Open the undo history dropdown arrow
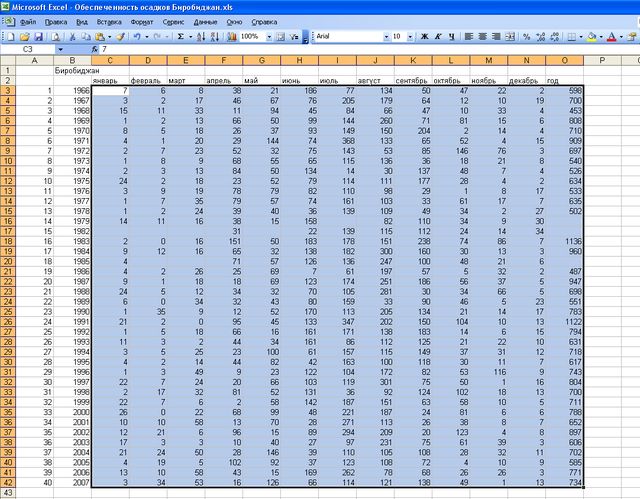This screenshot has height=499, width=640. click(147, 37)
